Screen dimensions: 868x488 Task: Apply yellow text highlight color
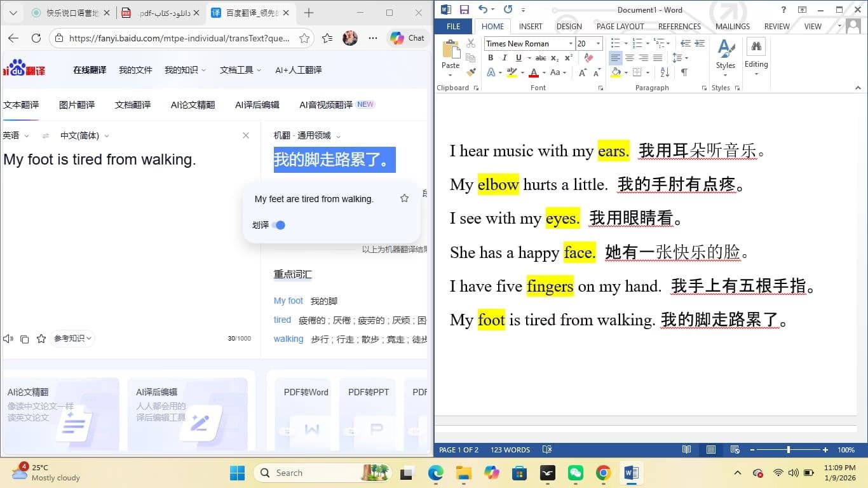(x=512, y=72)
